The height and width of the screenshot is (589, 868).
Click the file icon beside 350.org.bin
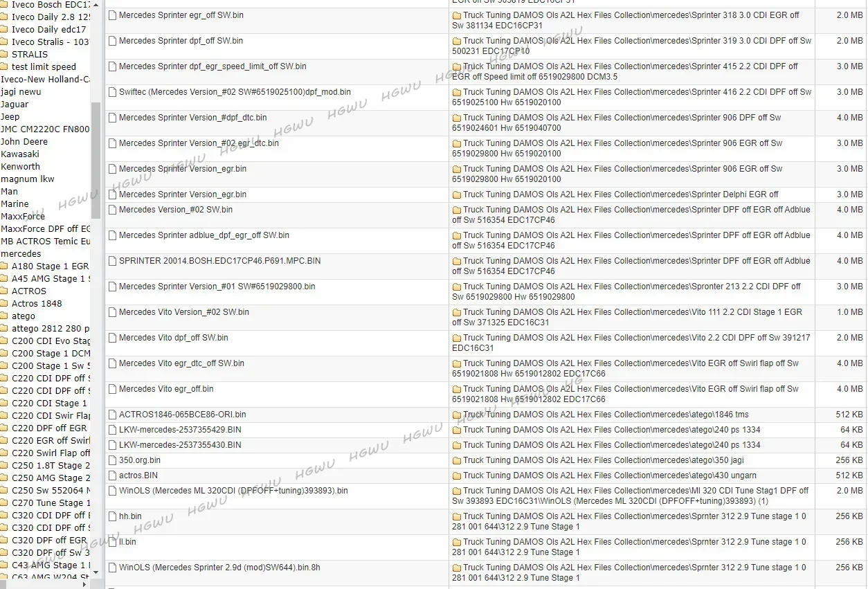[x=113, y=460]
